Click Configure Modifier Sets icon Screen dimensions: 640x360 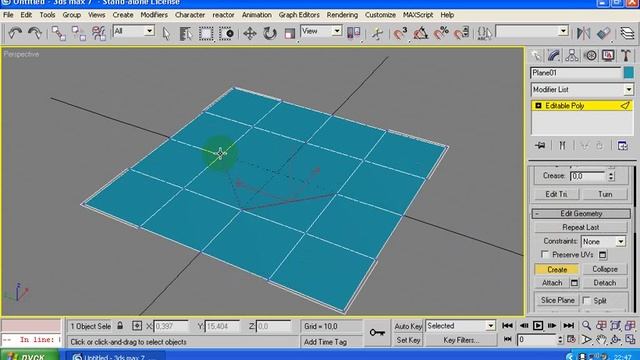coord(622,145)
